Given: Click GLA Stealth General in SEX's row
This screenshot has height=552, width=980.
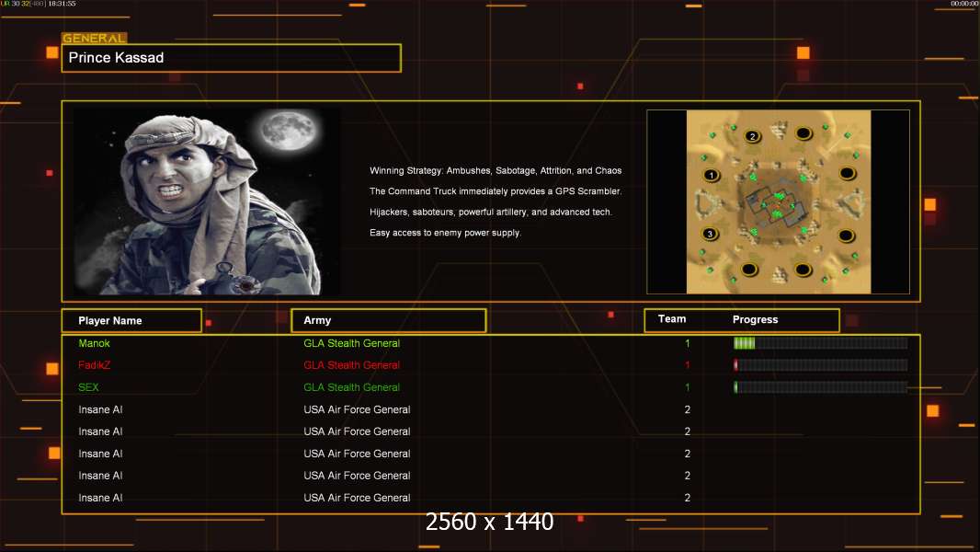Looking at the screenshot, I should coord(351,387).
